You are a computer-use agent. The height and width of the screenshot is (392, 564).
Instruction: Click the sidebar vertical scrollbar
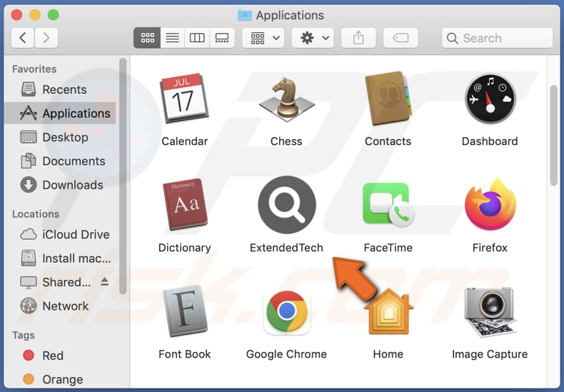click(123, 176)
